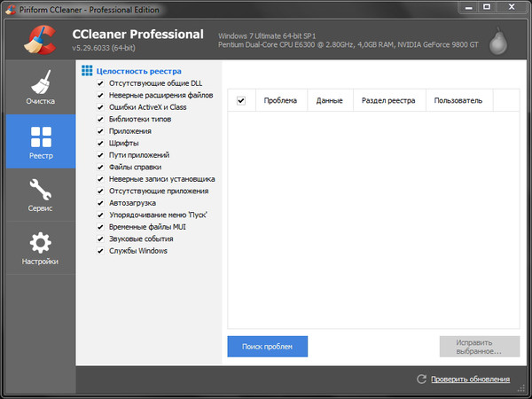532x399 pixels.
Task: Toggle Пути приложений checkbox
Action: (100, 155)
